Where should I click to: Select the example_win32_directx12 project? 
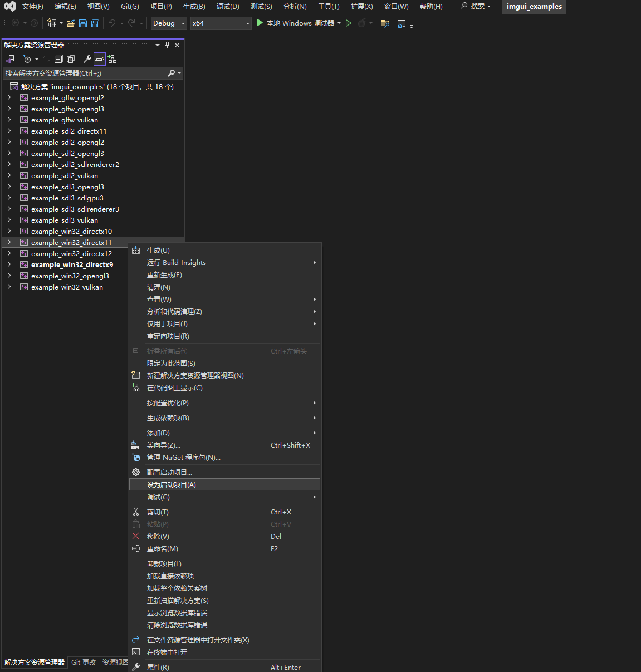[x=71, y=254]
